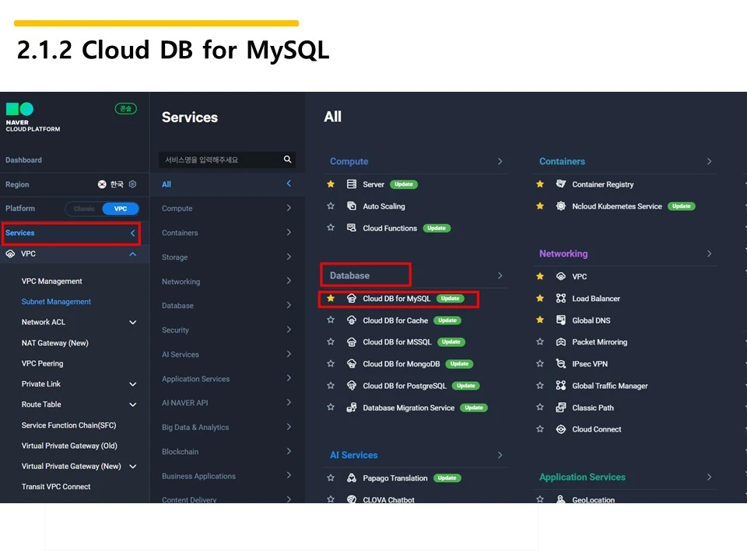The width and height of the screenshot is (747, 560).
Task: Click the Server service icon
Action: click(x=352, y=184)
